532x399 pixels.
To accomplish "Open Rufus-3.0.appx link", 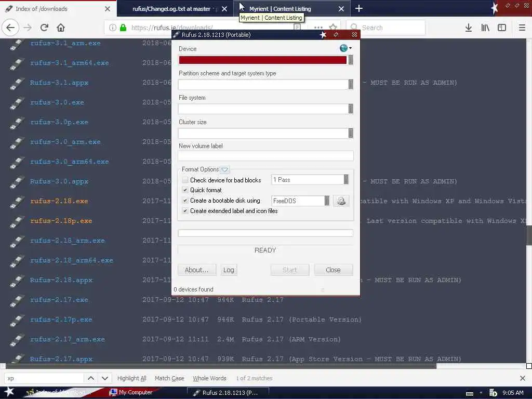I will click(x=59, y=181).
